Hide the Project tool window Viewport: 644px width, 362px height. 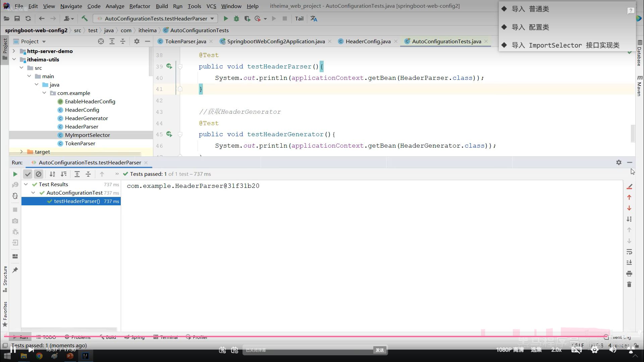pos(148,41)
